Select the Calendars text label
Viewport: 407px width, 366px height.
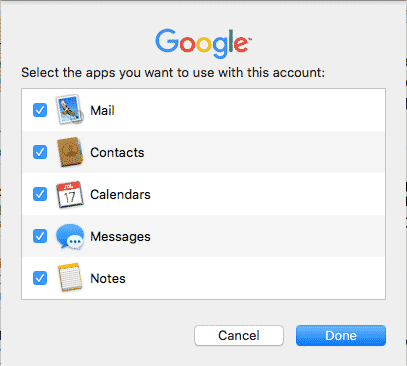click(x=120, y=194)
